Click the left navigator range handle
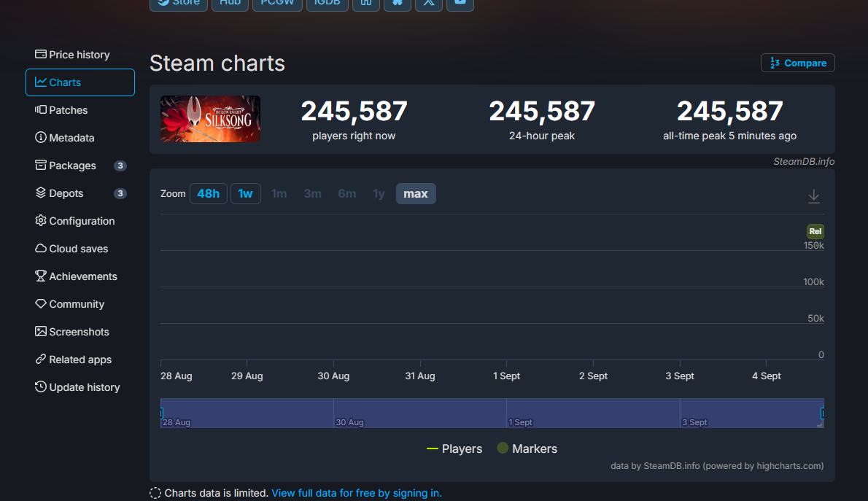868x501 pixels. (x=162, y=413)
